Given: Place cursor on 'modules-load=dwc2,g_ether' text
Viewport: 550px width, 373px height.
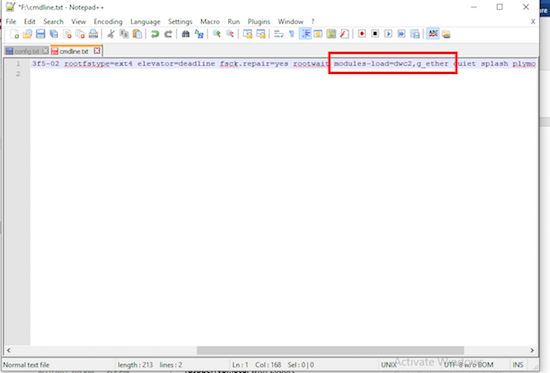Looking at the screenshot, I should point(391,64).
